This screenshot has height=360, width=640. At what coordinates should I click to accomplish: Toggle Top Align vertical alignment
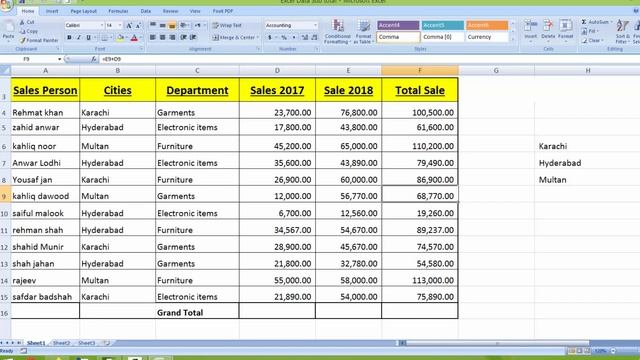tap(153, 25)
